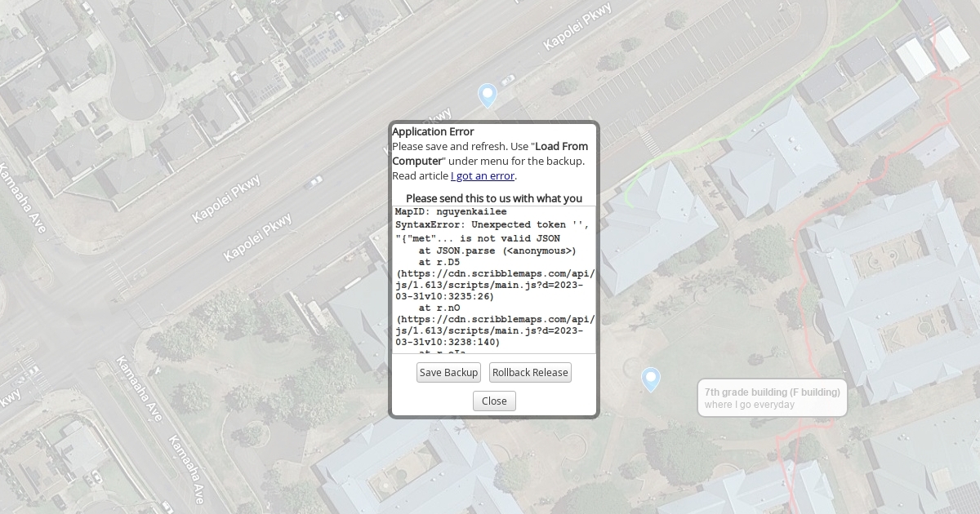Image resolution: width=980 pixels, height=514 pixels.
Task: Select the map pin beside Kapolei Pkwy
Action: tap(488, 95)
